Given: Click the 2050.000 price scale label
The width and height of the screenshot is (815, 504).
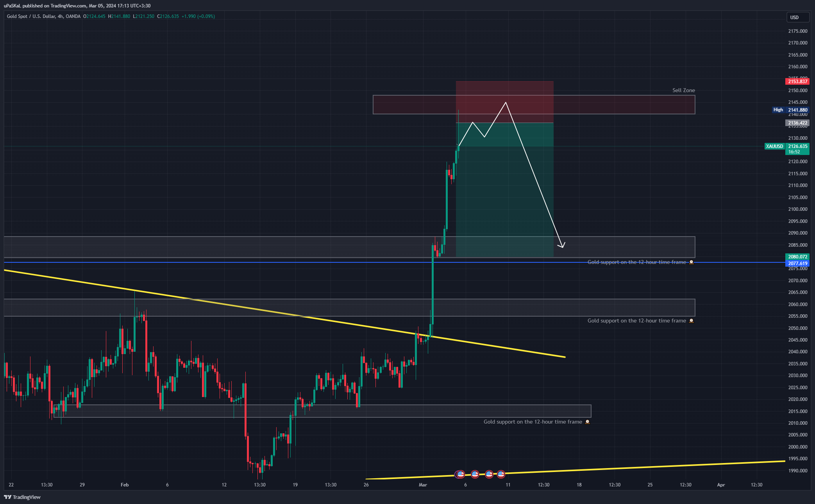Looking at the screenshot, I should click(798, 328).
